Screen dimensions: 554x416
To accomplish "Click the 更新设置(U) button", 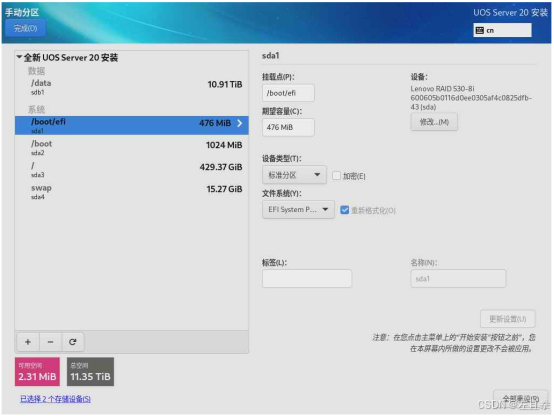I will click(507, 319).
